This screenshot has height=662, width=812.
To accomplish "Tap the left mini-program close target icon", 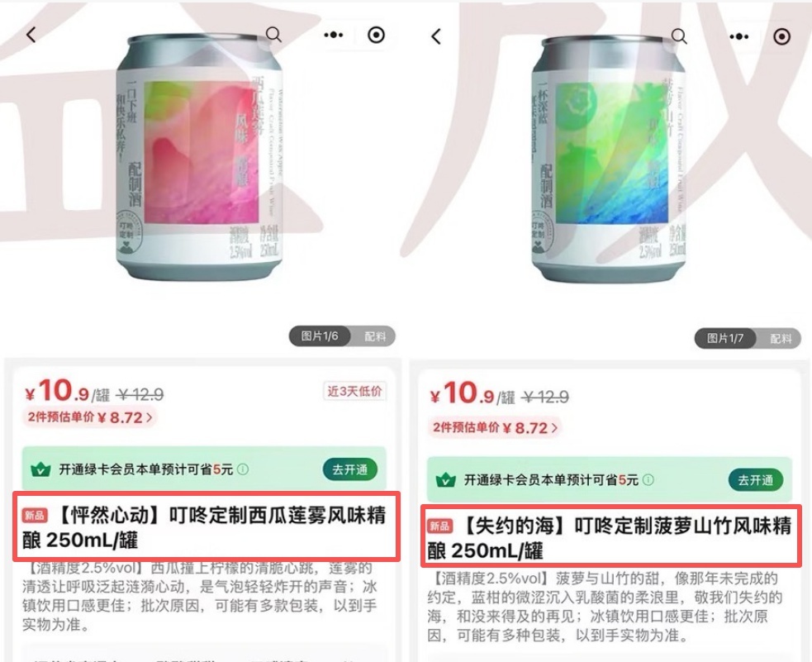I will 376,36.
